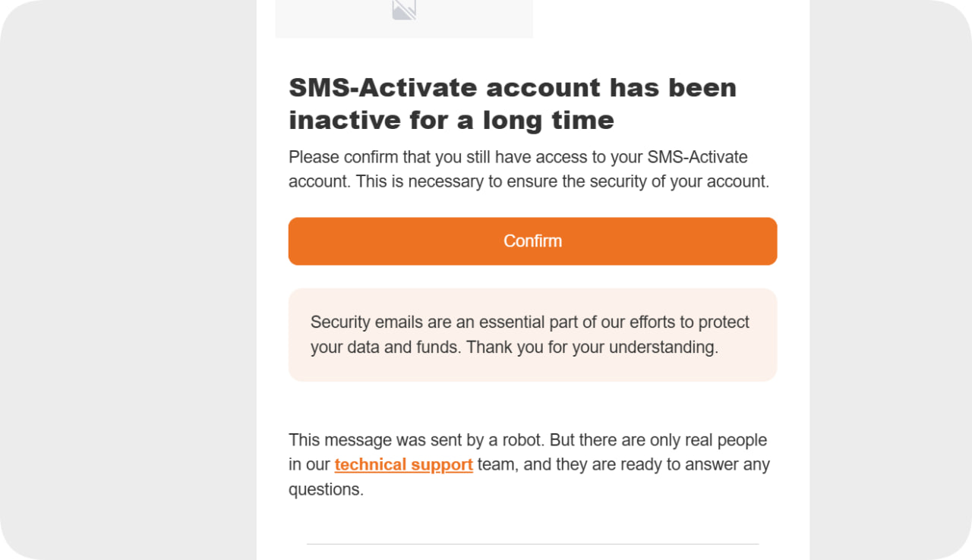The height and width of the screenshot is (560, 972).
Task: Click the gray background right of the email
Action: (x=888, y=281)
